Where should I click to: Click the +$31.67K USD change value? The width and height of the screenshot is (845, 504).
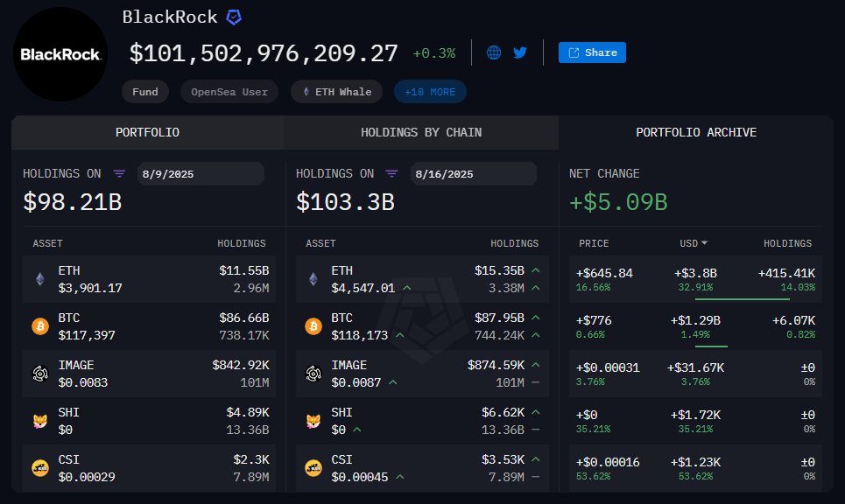click(695, 367)
